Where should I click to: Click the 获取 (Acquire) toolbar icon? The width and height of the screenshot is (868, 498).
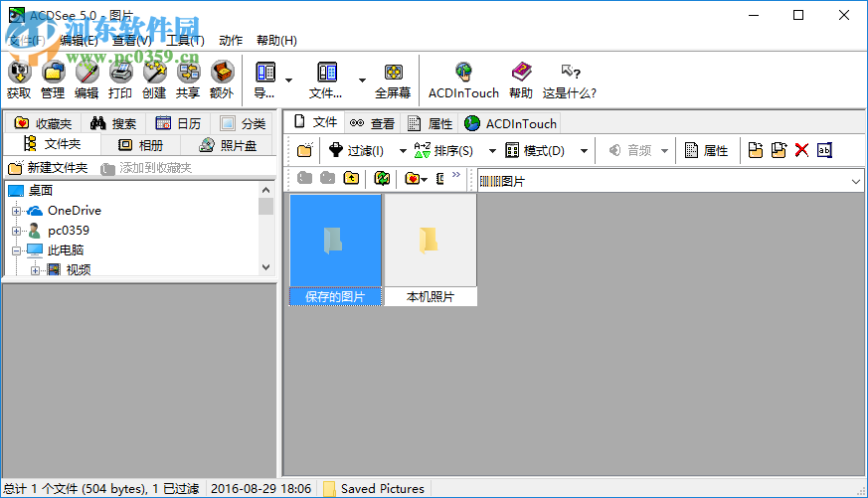coord(19,72)
